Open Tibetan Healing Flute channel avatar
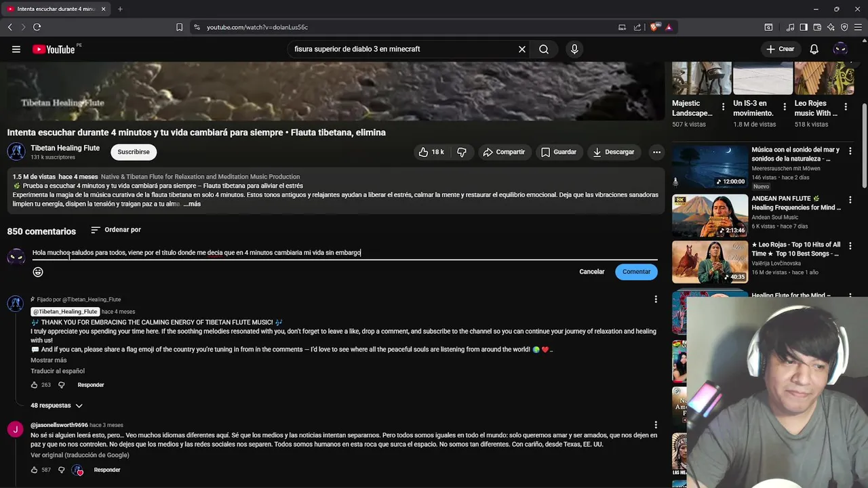The image size is (868, 488). click(16, 152)
